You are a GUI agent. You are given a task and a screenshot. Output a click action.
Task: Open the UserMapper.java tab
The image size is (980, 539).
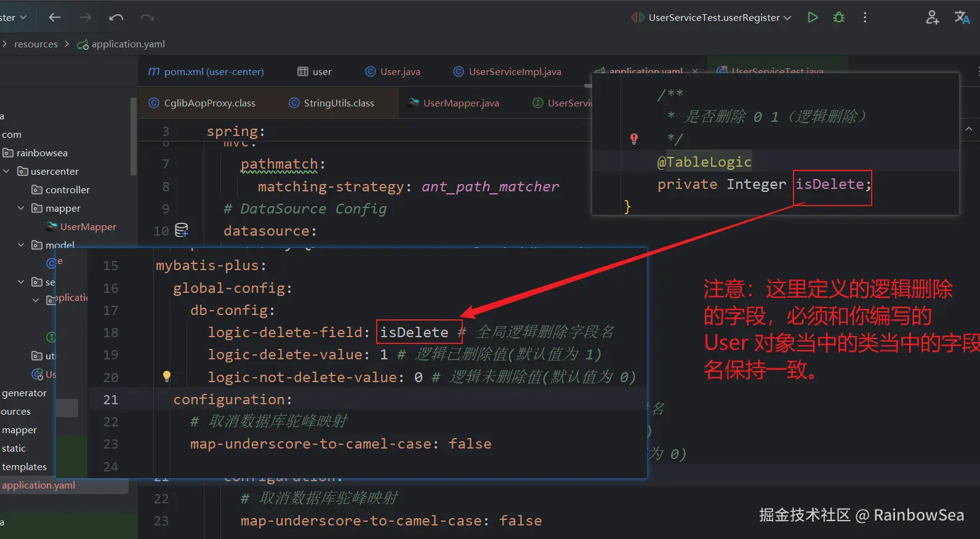[454, 103]
